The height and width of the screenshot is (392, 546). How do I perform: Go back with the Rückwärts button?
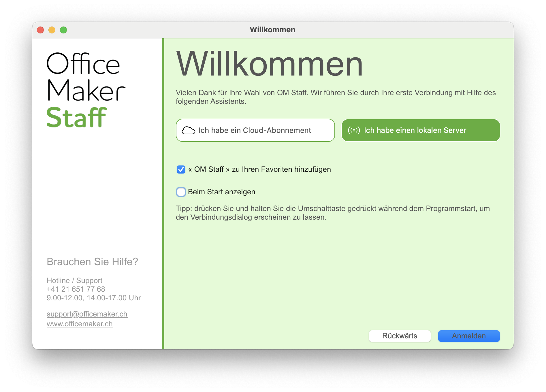coord(400,336)
